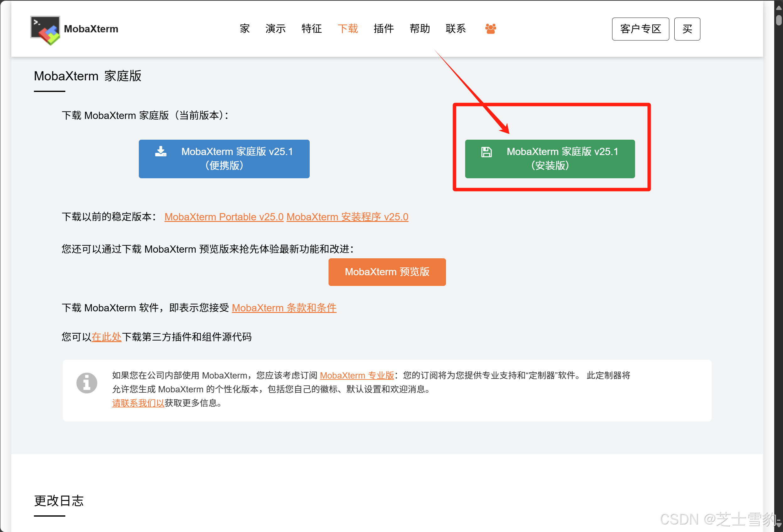Select the 下载 download menu item
783x532 pixels.
347,29
